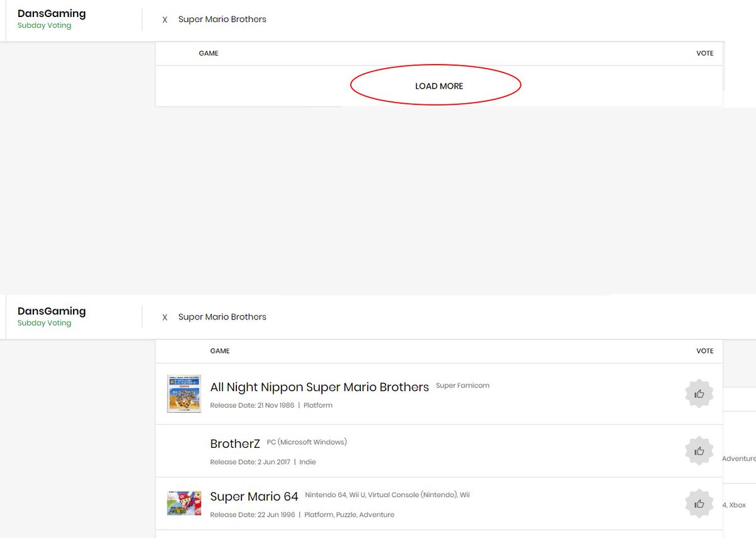Click VOTE column header in upper table
The width and height of the screenshot is (756, 538).
[705, 54]
